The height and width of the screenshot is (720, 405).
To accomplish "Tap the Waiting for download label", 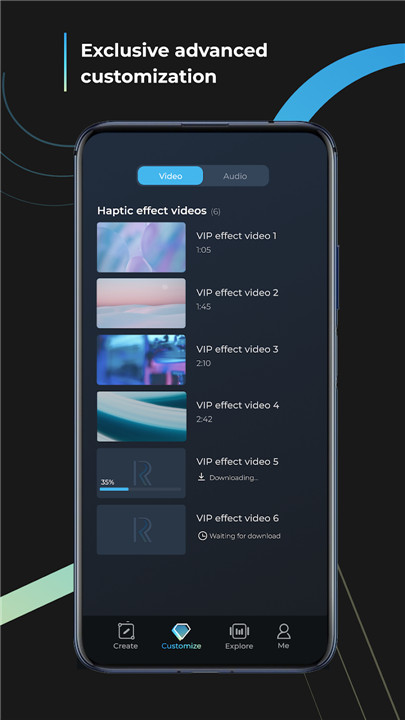I will pyautogui.click(x=245, y=536).
